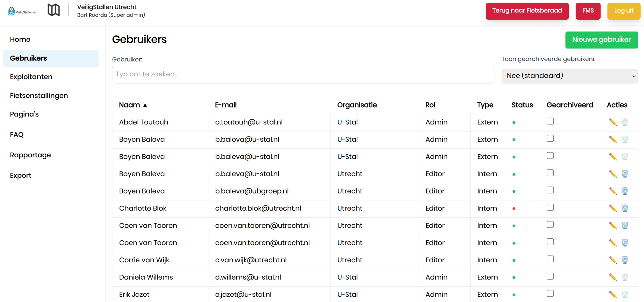Edit user Abdel Toutouh with pencil icon

point(613,122)
